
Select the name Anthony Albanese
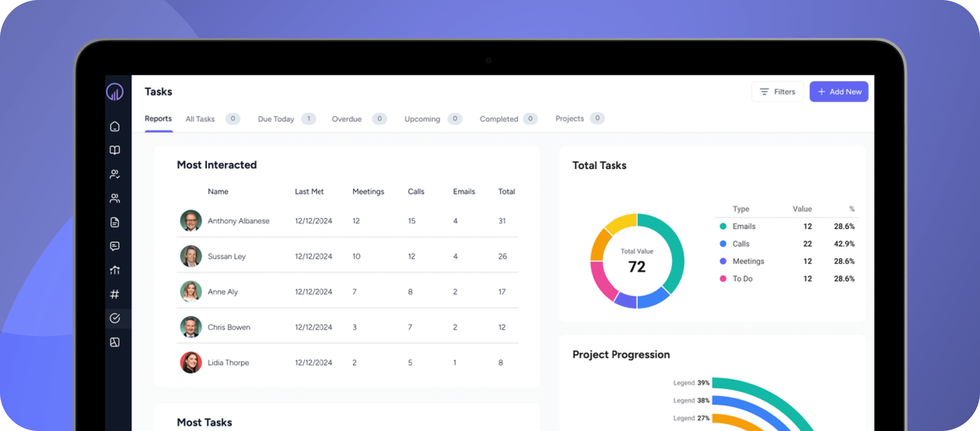[x=239, y=221]
